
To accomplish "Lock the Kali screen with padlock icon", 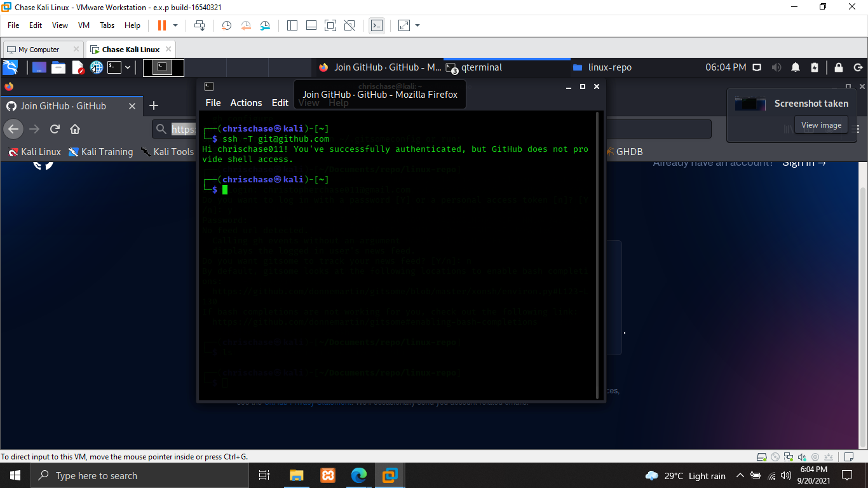I will point(839,67).
